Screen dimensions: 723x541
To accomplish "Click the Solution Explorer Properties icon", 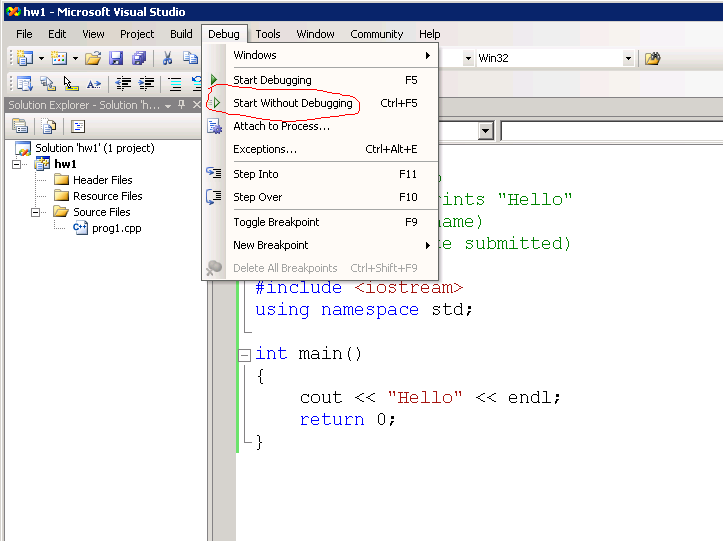I will [x=20, y=126].
